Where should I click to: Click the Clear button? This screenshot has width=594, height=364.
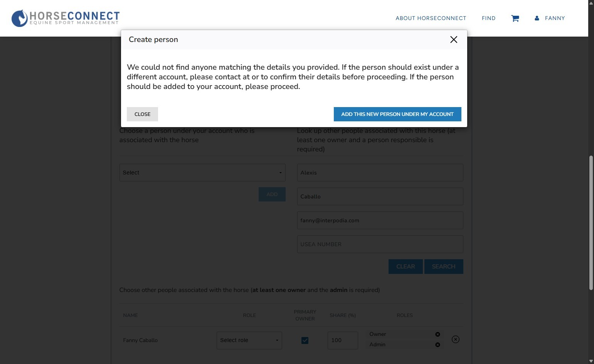(406, 267)
